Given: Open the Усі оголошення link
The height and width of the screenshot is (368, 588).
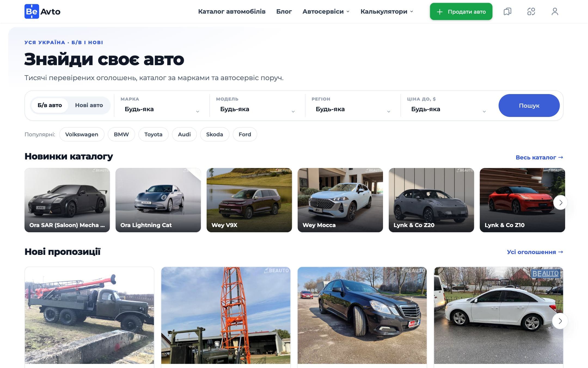Looking at the screenshot, I should point(535,252).
